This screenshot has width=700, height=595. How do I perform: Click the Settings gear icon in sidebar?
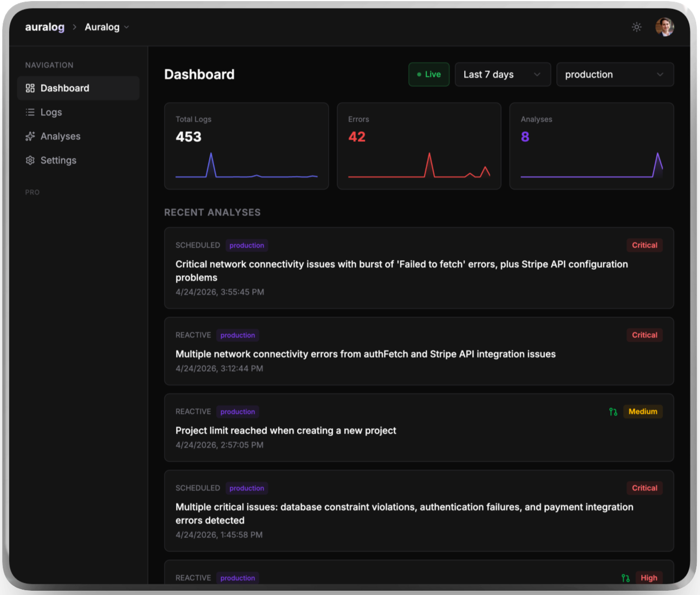(30, 160)
